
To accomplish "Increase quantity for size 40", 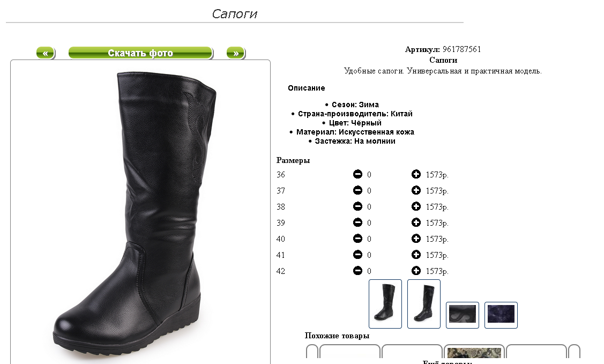I will [416, 239].
